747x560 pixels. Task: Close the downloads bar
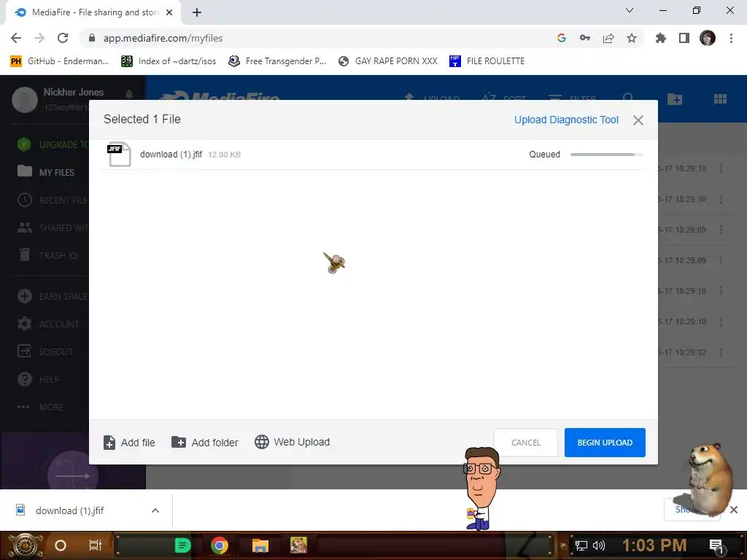coord(734,510)
